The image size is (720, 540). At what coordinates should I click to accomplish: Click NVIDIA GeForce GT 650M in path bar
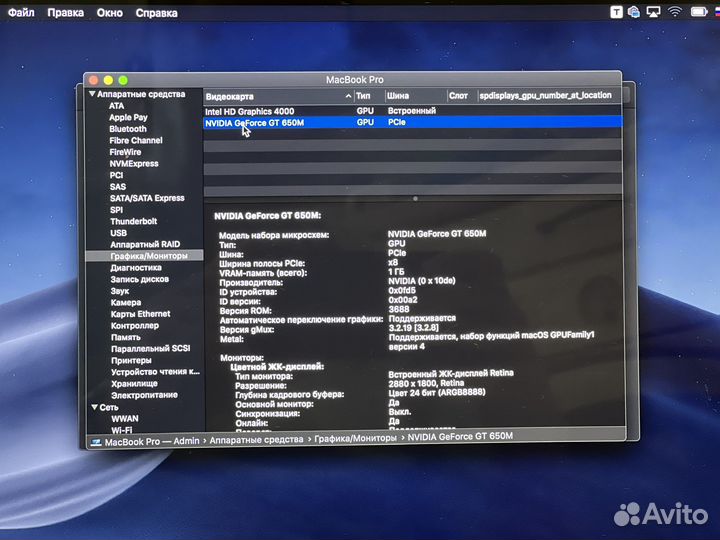click(x=460, y=436)
